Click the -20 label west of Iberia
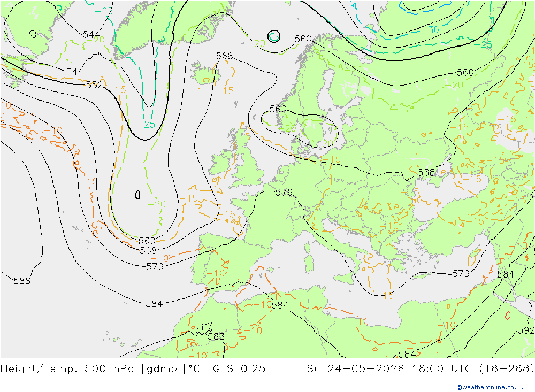The width and height of the screenshot is (535, 392). click(156, 204)
